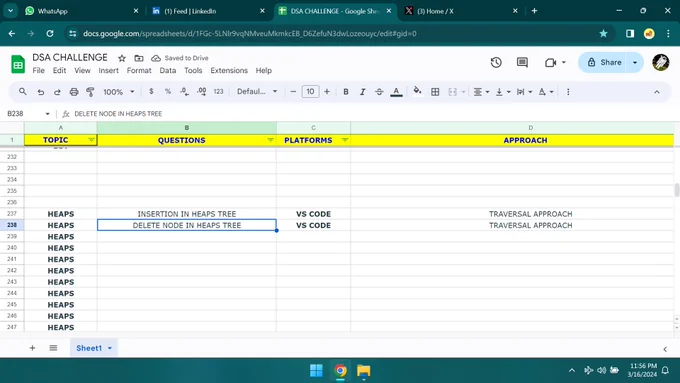Open the File menu
The image size is (680, 383).
click(39, 70)
